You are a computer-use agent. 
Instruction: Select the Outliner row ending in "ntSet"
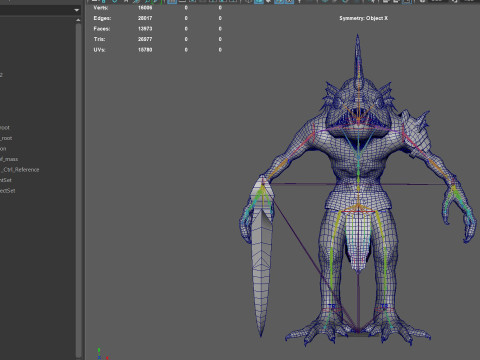(6, 180)
